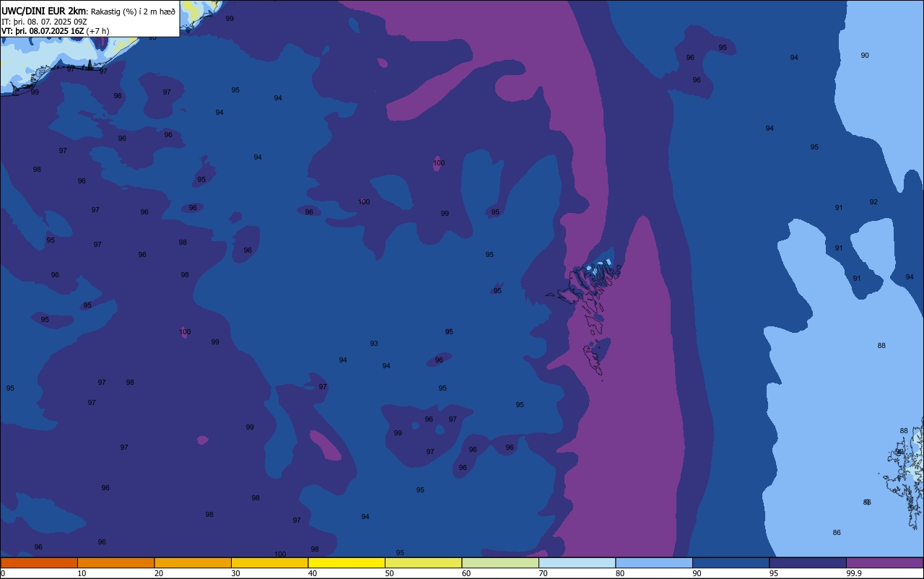Click the 'VT: þri. 08.07.2025 16Z' line
This screenshot has height=579, width=924.
pyautogui.click(x=43, y=31)
